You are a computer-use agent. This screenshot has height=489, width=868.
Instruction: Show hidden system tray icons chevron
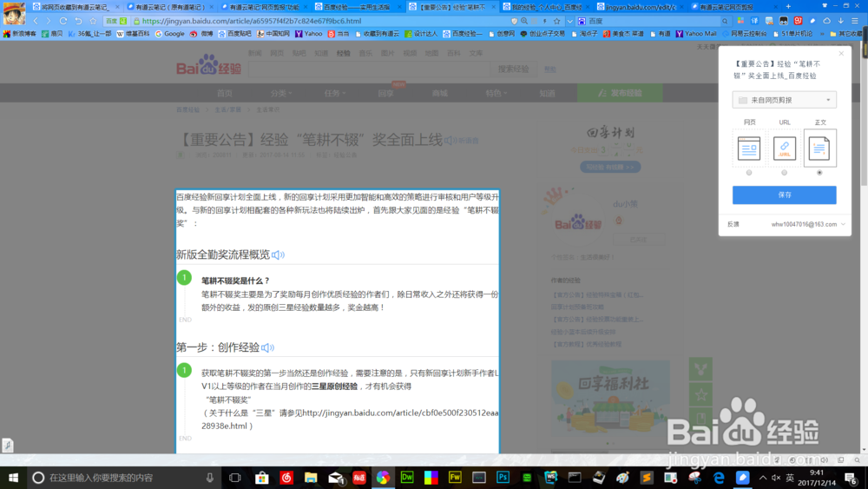click(x=763, y=478)
